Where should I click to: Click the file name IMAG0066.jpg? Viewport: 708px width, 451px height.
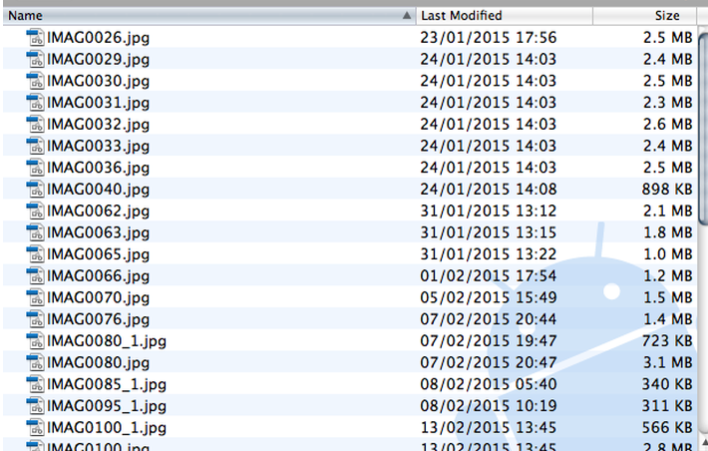coord(98,276)
